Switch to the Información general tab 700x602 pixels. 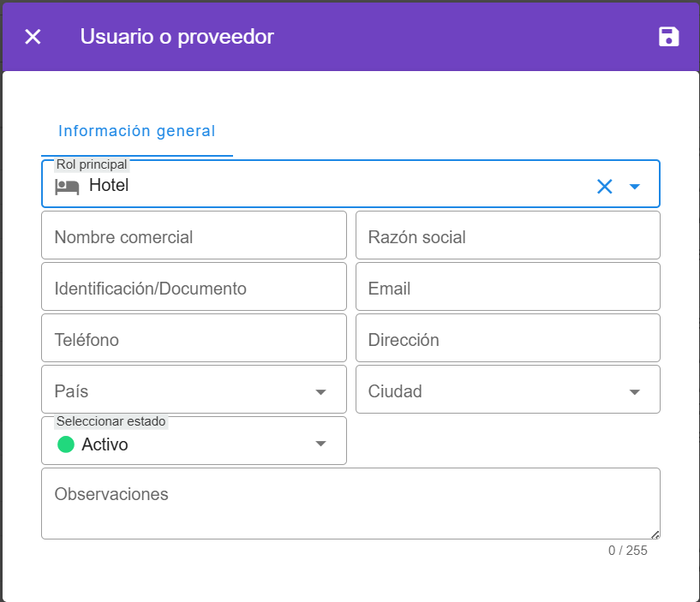pos(136,131)
